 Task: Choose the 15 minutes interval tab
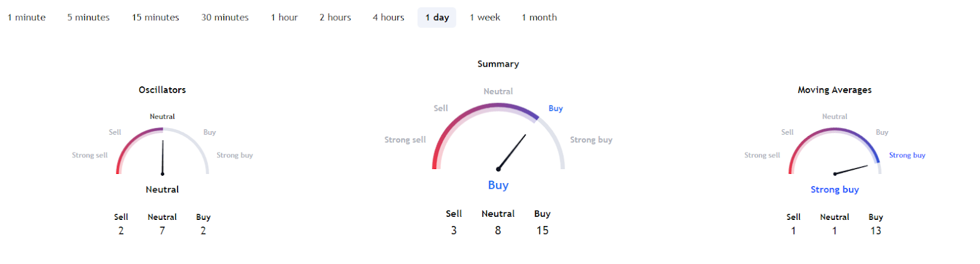coord(156,18)
